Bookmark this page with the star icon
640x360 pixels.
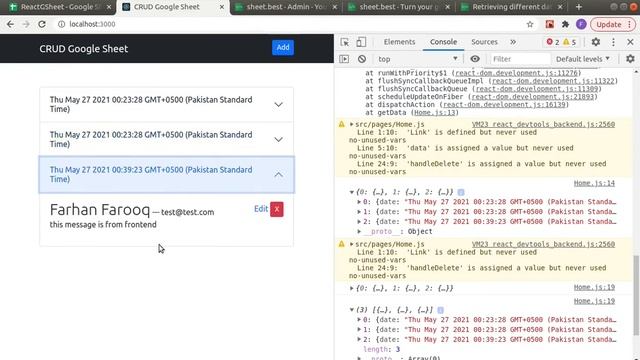point(530,24)
